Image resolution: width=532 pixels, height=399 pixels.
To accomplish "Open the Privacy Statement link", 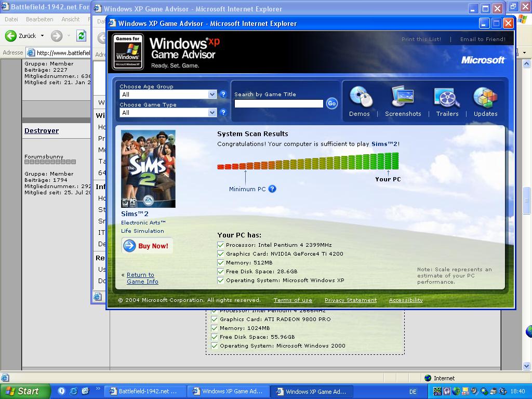I will tap(351, 300).
